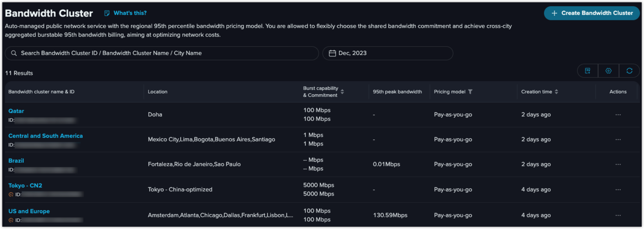Image resolution: width=644 pixels, height=229 pixels.
Task: Click the calendar icon next to Dec, 2023
Action: 332,53
